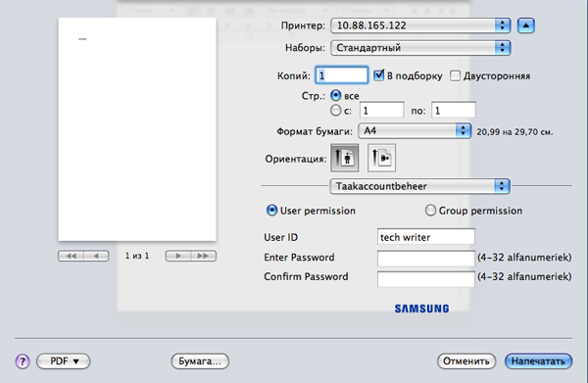This screenshot has width=588, height=383.
Task: Go to next preview page
Action: [x=178, y=256]
